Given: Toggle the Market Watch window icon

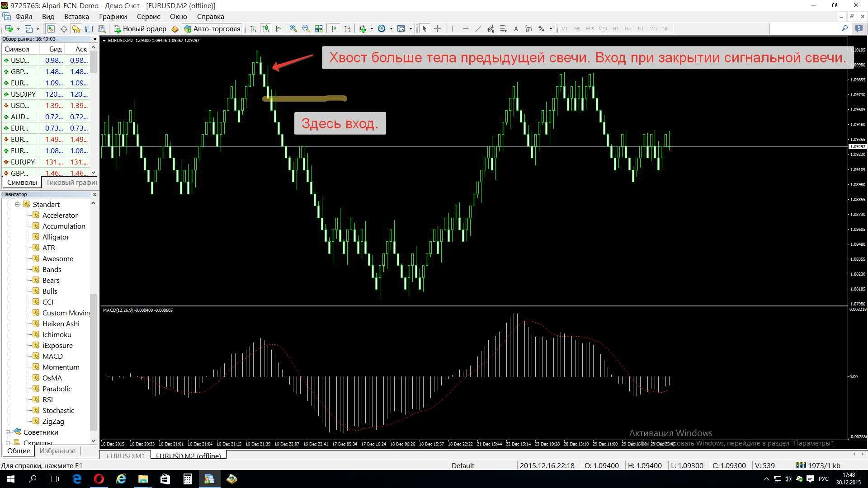Looking at the screenshot, I should 51,28.
